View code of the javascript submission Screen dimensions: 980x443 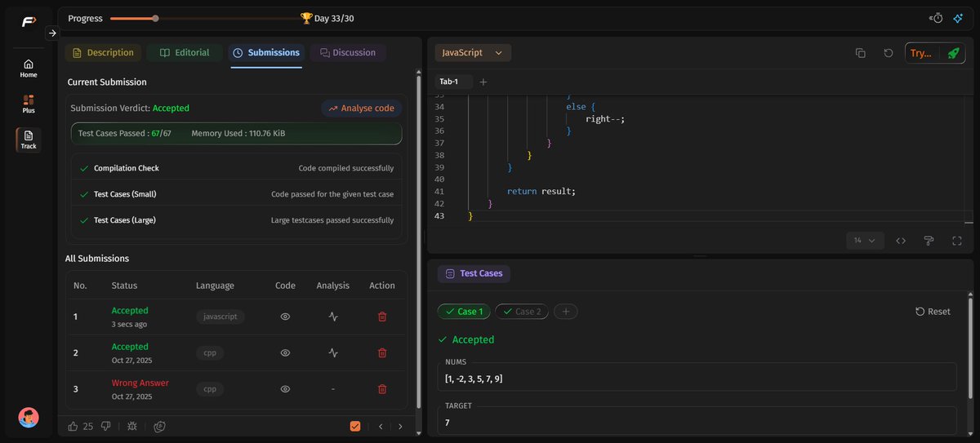tap(285, 317)
